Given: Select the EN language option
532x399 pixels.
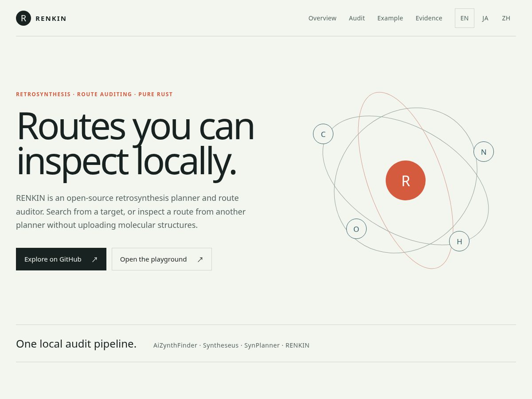Looking at the screenshot, I should 465,18.
